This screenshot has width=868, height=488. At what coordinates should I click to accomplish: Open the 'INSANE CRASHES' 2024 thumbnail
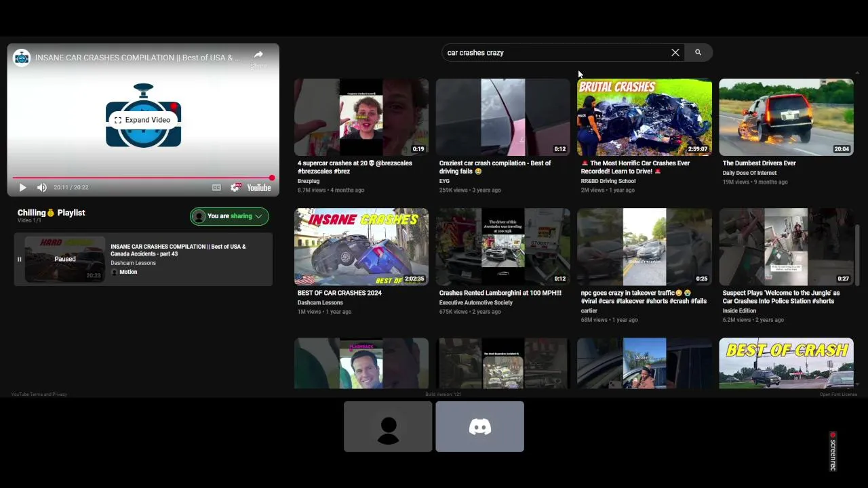pyautogui.click(x=361, y=247)
